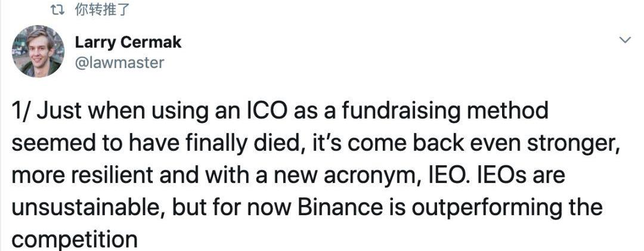Open Larry Cermak's profile picture
644x251 pixels.
pos(38,51)
